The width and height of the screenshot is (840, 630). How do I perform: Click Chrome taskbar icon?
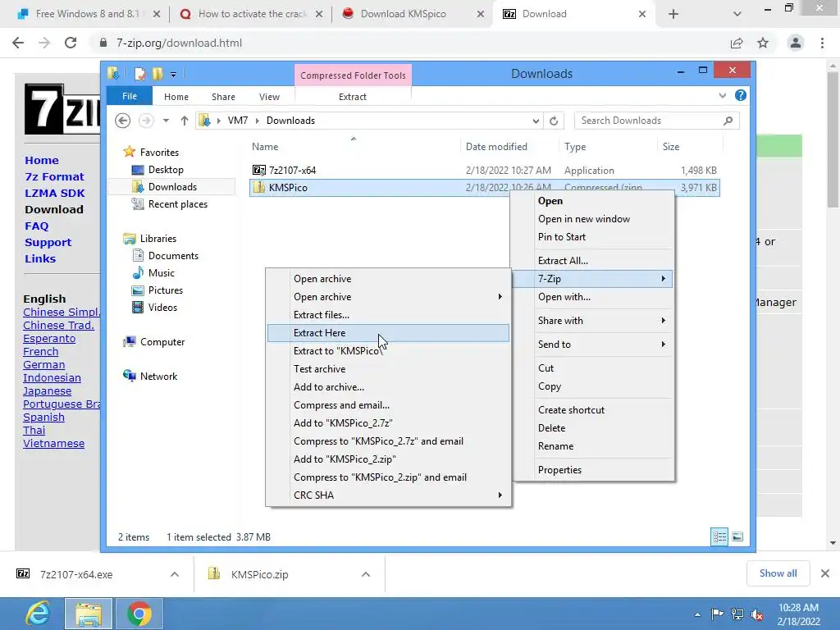click(x=139, y=614)
